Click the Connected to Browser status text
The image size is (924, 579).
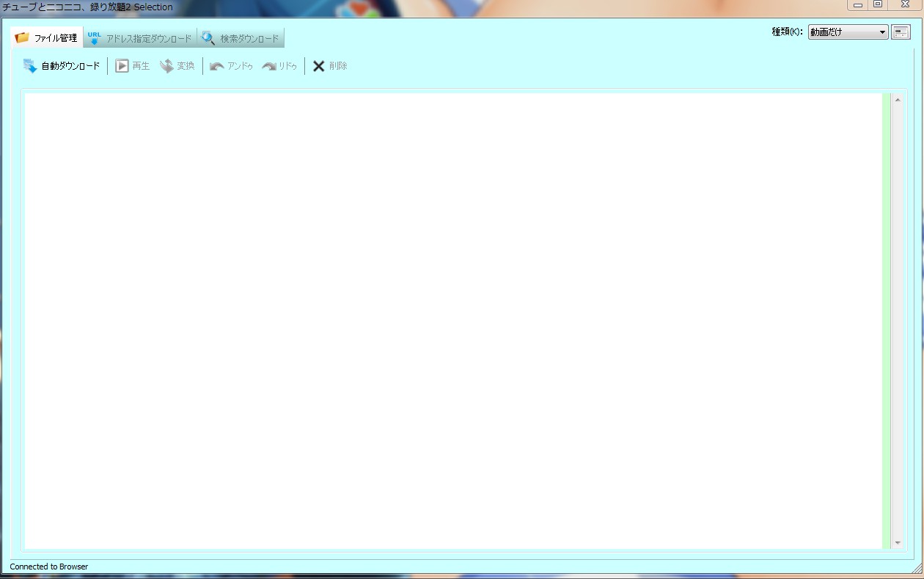pyautogui.click(x=49, y=567)
